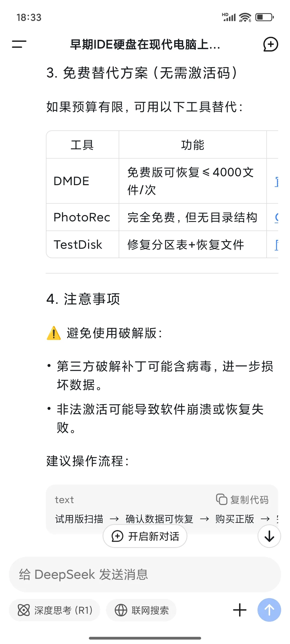This screenshot has height=644, width=290.
Task: Tap the Wi-Fi status icon
Action: (x=245, y=17)
